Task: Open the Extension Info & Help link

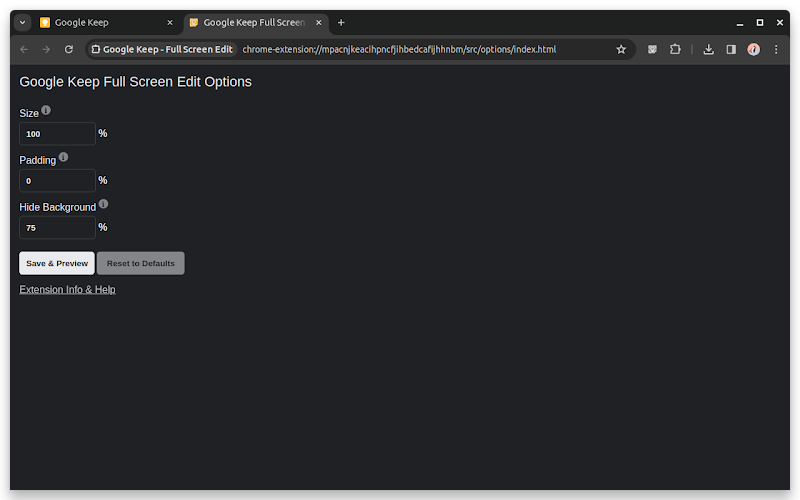Action: tap(67, 289)
